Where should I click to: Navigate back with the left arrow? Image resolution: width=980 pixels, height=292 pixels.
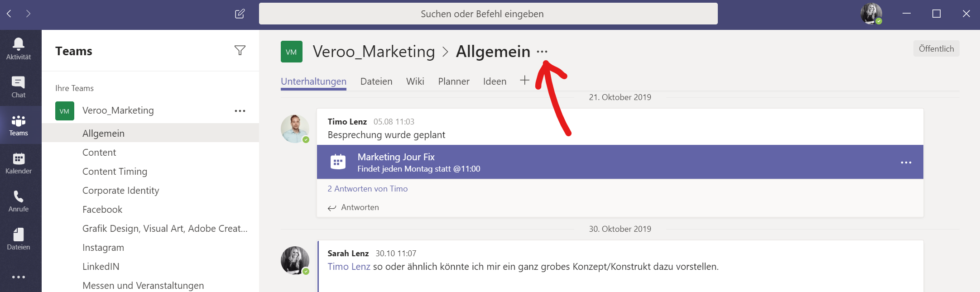(x=9, y=14)
